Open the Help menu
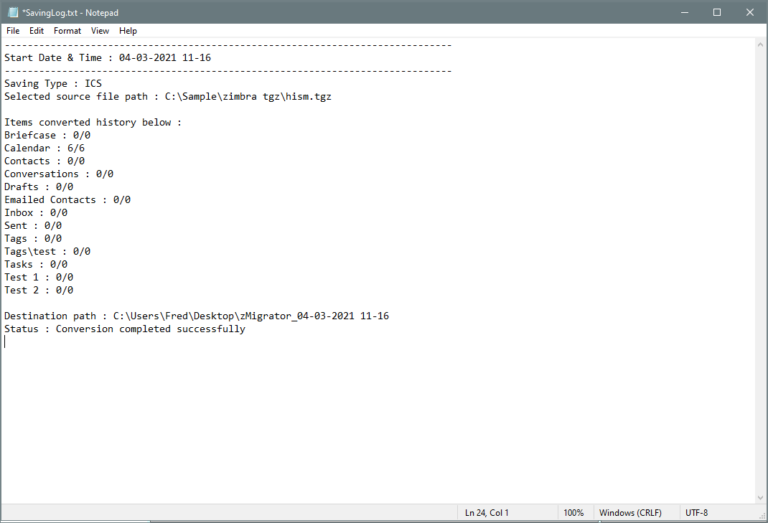 128,31
